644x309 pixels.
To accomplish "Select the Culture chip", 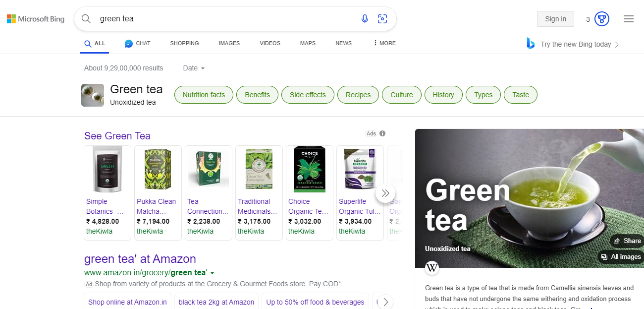I will (x=401, y=95).
